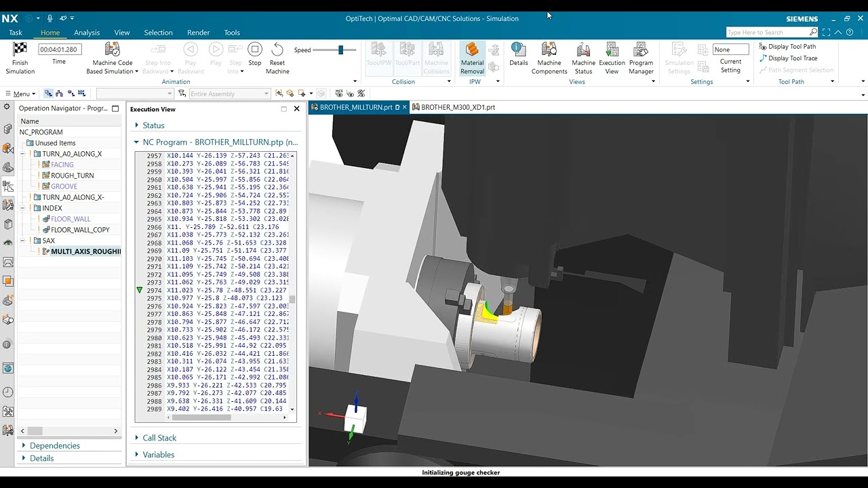This screenshot has width=868, height=488.
Task: Open the Details view
Action: [519, 54]
